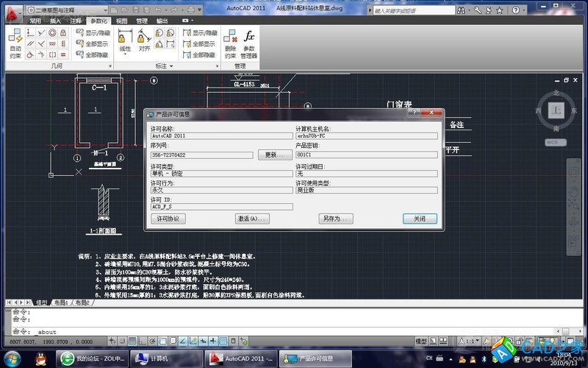Screen dimensions: 588x368
Task: Switch to the 管理 ribbon tab
Action: click(142, 21)
